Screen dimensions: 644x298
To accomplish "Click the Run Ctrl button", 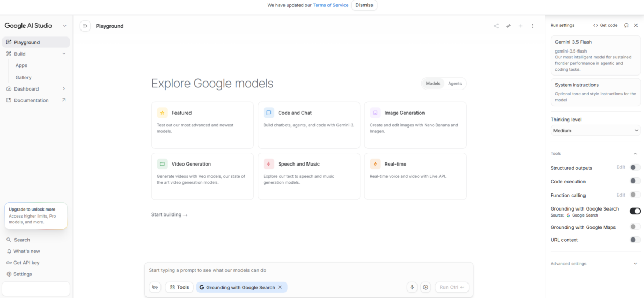I will click(452, 287).
